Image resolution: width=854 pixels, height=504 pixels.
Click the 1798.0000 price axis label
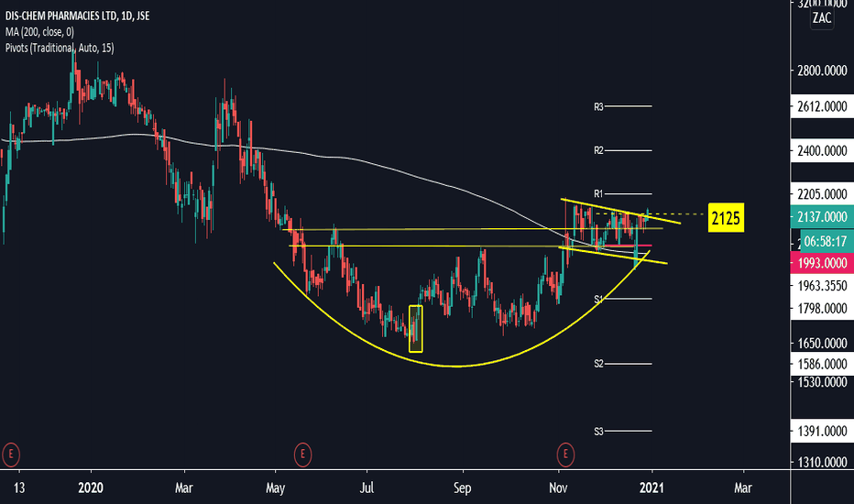click(822, 309)
